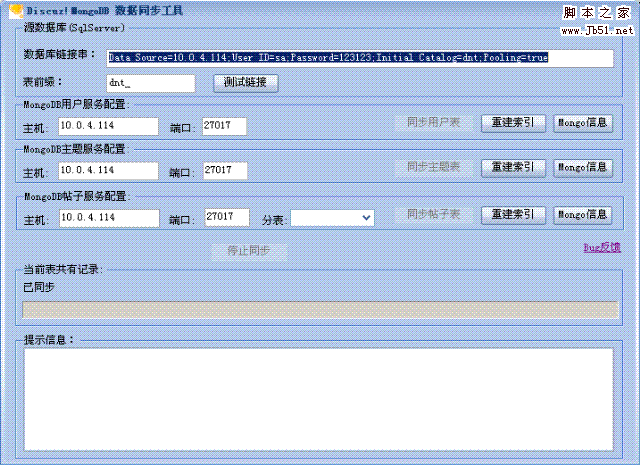Screen dimensions: 640x465
Task: Click the MongoDB topic service host field
Action: coord(108,171)
